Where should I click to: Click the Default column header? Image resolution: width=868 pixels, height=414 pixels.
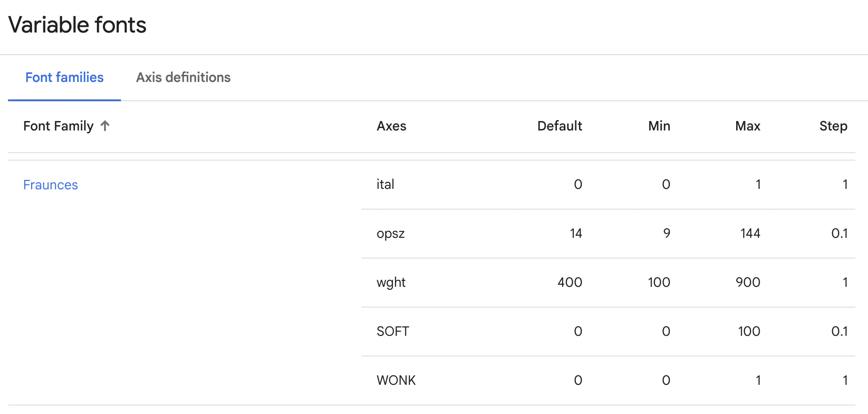(x=560, y=126)
